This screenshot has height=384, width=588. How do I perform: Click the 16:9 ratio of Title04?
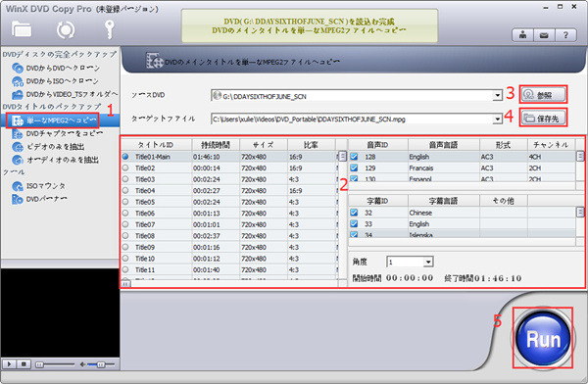296,190
